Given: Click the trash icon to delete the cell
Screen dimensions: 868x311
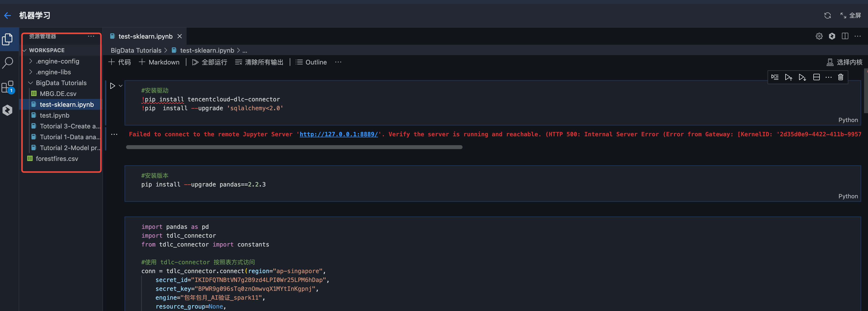Looking at the screenshot, I should [840, 77].
